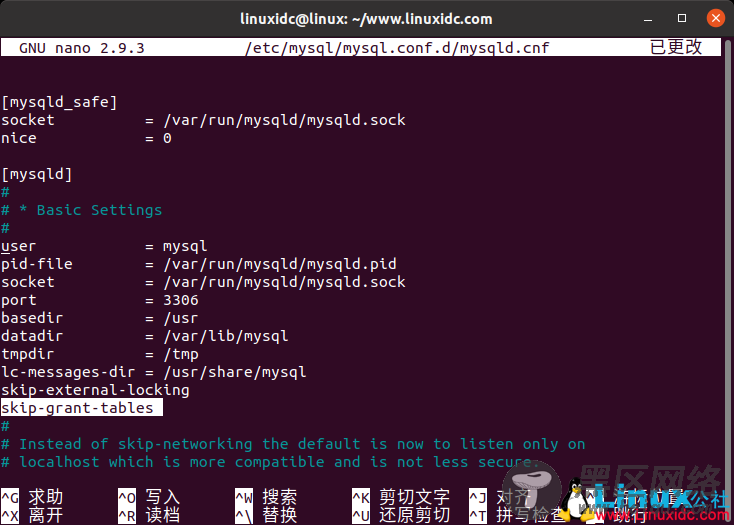Click the lc-messages-dir value /usr/share/mysql
The image size is (734, 525).
235,372
